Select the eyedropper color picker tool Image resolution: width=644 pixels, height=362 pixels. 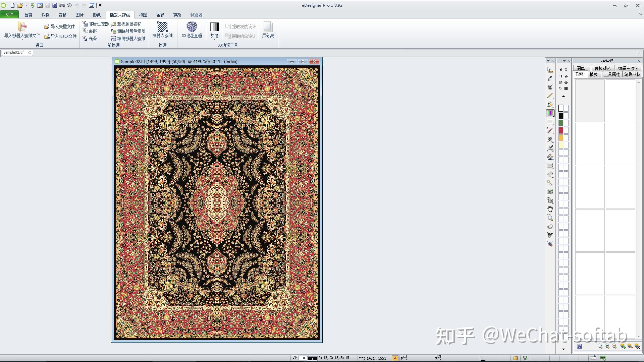(550, 78)
